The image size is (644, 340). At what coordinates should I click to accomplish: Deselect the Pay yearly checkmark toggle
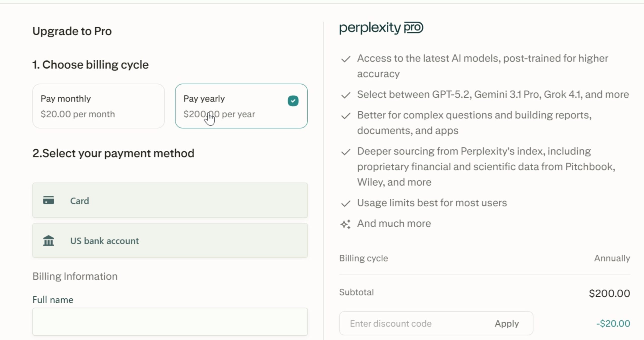click(x=293, y=100)
